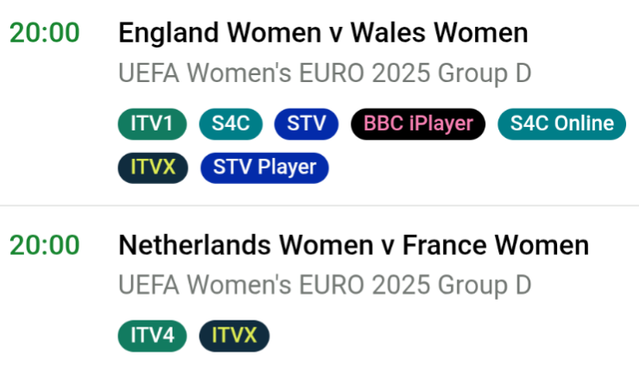Click ITVX badge under England v Wales
639x368 pixels.
pyautogui.click(x=153, y=168)
